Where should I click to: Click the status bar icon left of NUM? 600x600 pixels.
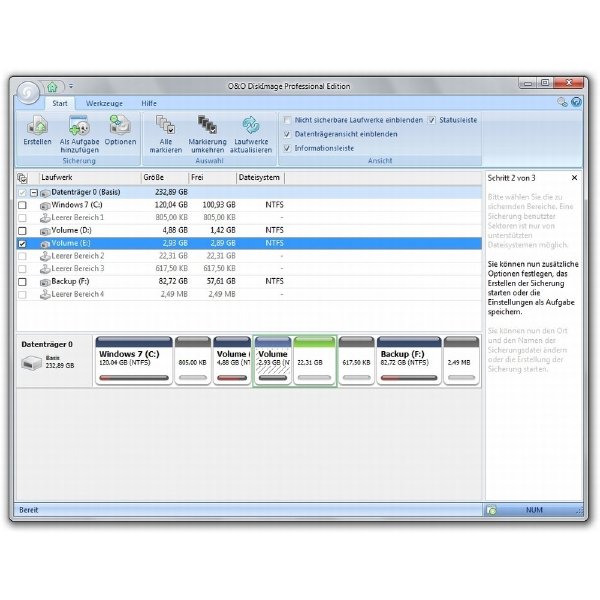coord(492,510)
